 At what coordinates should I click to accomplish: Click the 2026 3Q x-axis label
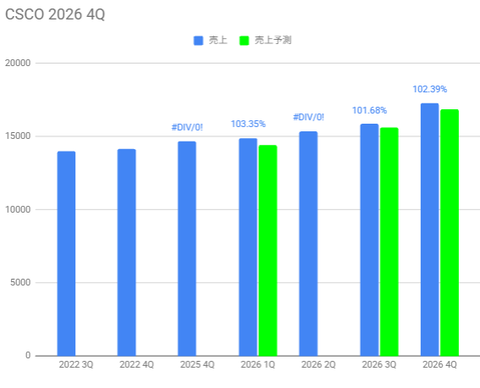tap(379, 365)
